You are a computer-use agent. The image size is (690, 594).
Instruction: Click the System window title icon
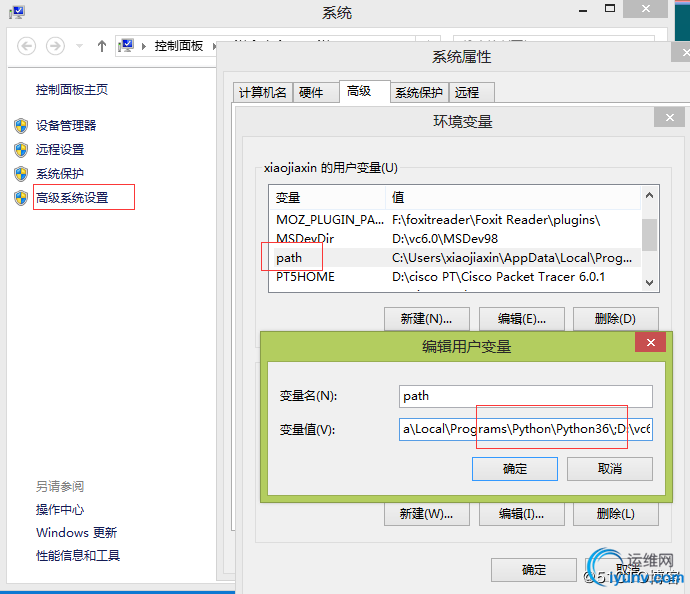[x=17, y=12]
